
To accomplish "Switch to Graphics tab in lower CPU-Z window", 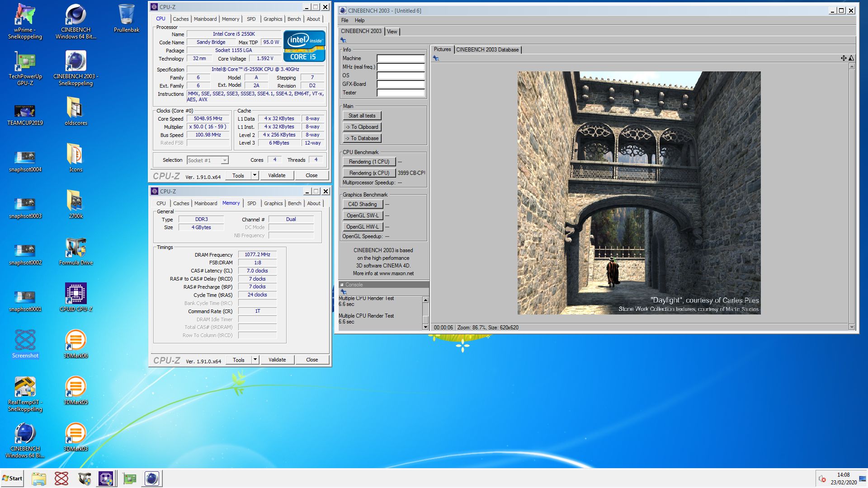I will tap(274, 203).
